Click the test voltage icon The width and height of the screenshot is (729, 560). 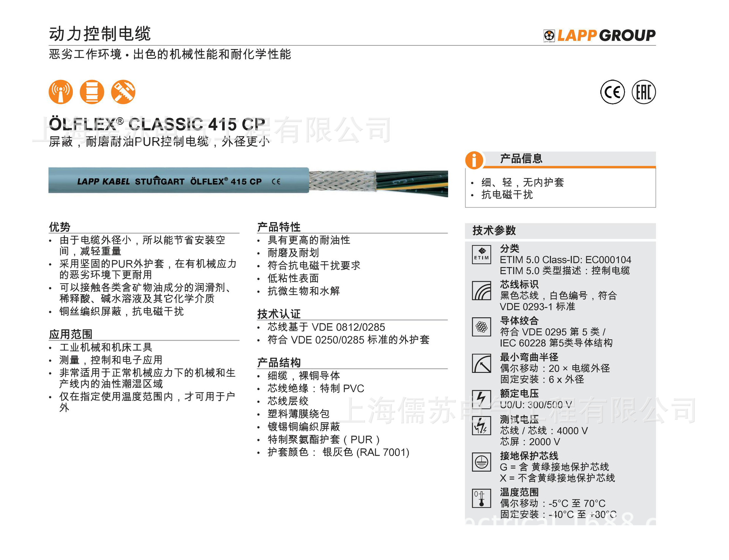tap(481, 426)
